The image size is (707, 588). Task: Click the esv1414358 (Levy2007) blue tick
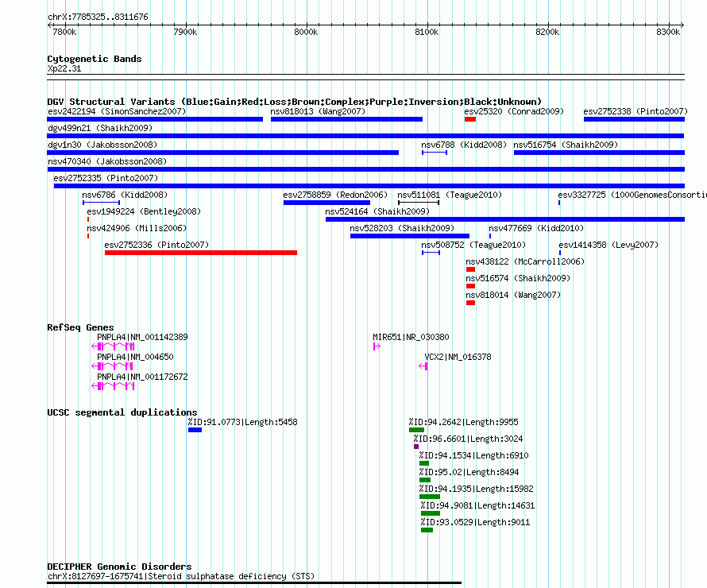559,253
